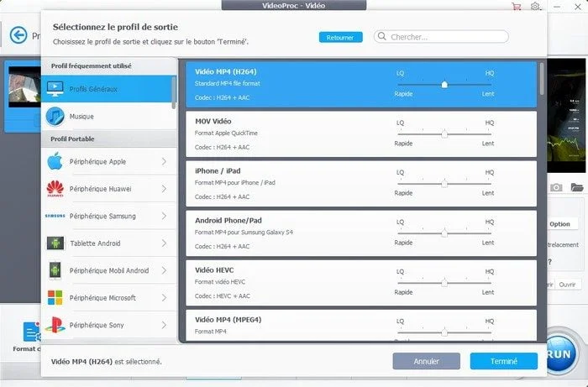Click 'Format Apple QuickTime' description
The width and height of the screenshot is (588, 387).
(x=226, y=133)
